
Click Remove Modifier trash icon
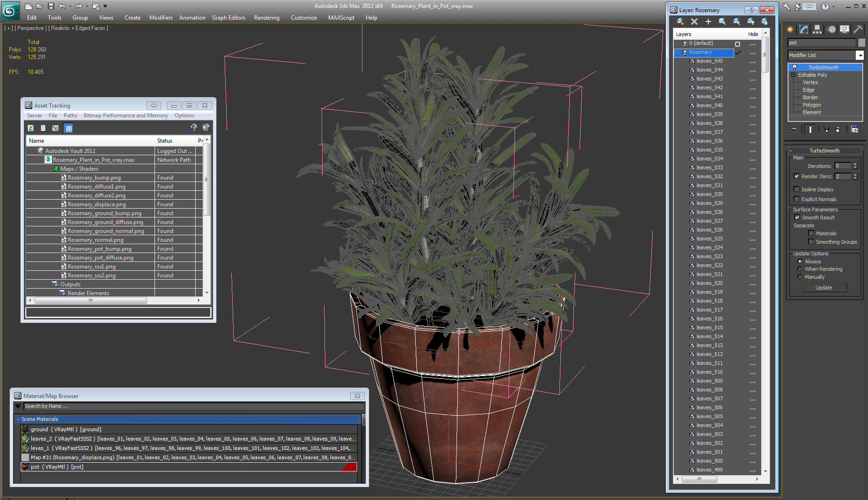coord(838,130)
